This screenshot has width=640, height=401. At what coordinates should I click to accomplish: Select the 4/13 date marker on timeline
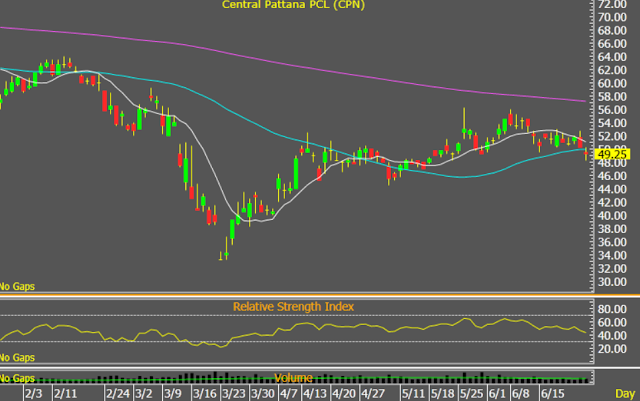coord(315,394)
